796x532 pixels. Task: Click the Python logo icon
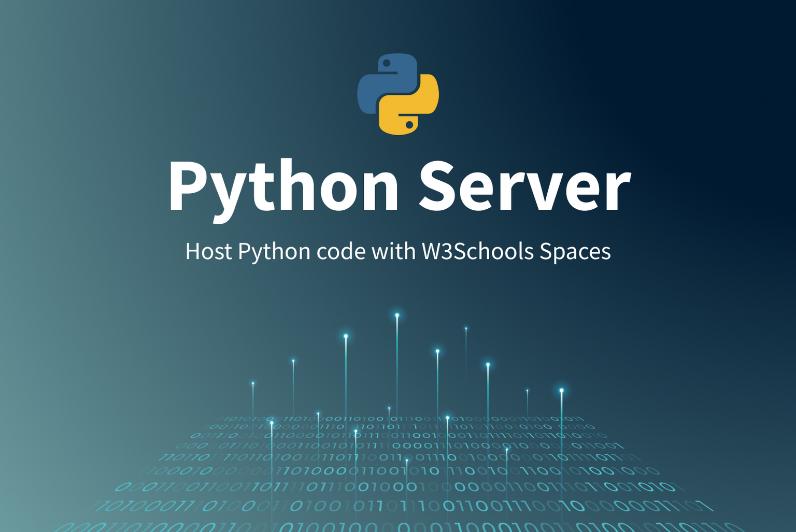click(397, 93)
